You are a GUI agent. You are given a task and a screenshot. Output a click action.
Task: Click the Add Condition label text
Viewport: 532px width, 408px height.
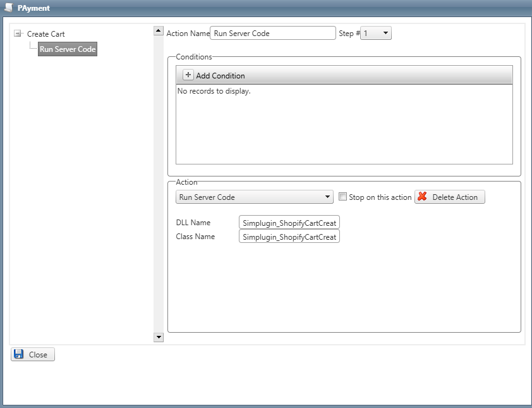pyautogui.click(x=221, y=76)
